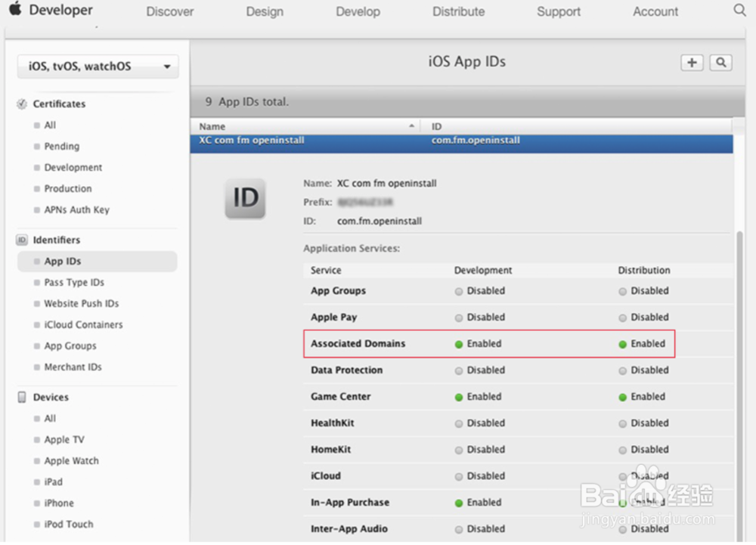The width and height of the screenshot is (756, 545).
Task: Sort list by Name column arrow
Action: [x=411, y=126]
